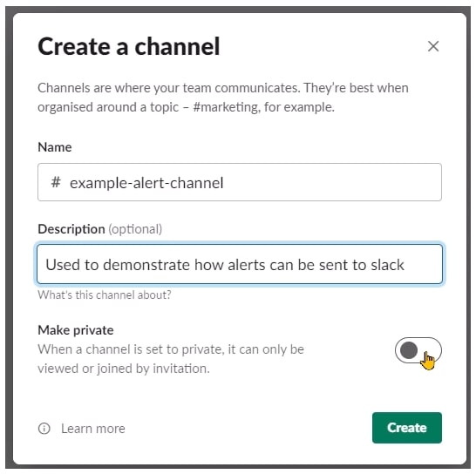The width and height of the screenshot is (476, 474).
Task: Click the grey knob of private toggle
Action: (x=409, y=350)
